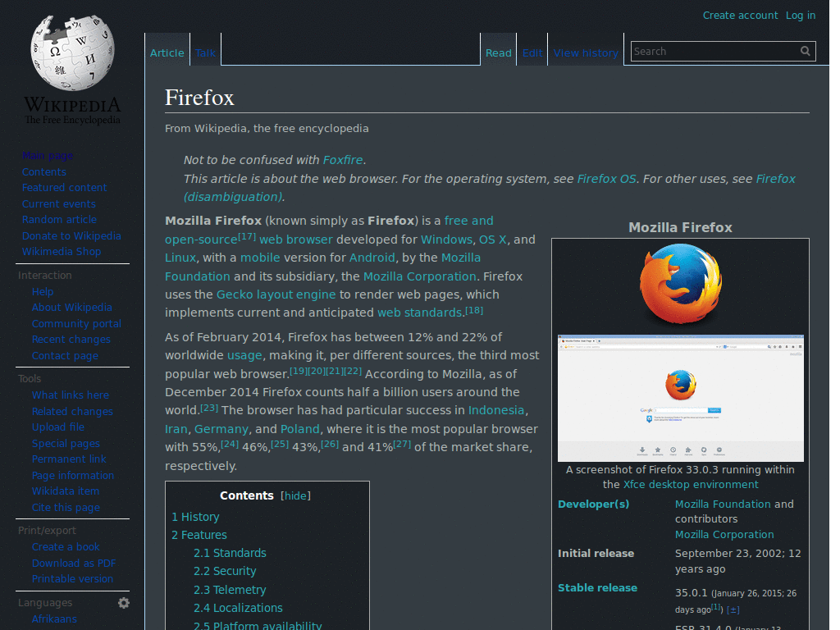Open Donate to Wikipedia
The image size is (840, 630).
point(71,235)
